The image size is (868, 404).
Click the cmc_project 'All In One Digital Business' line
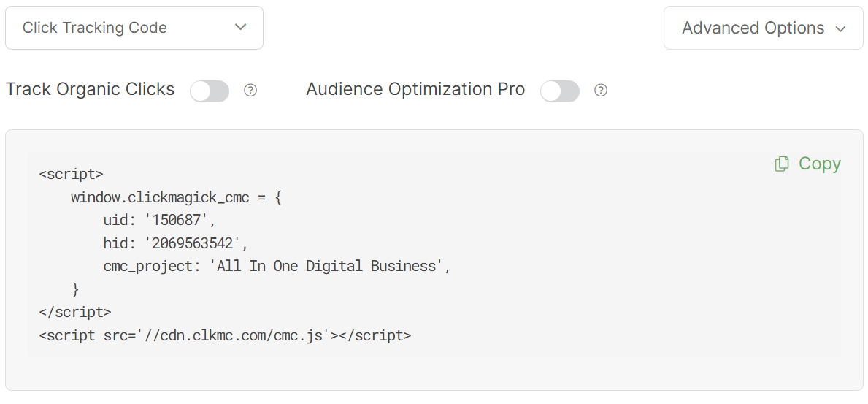point(277,267)
